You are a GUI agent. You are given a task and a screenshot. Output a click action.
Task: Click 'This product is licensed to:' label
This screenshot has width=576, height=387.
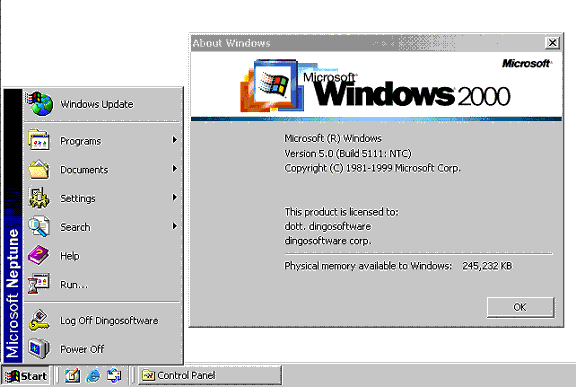pyautogui.click(x=341, y=212)
